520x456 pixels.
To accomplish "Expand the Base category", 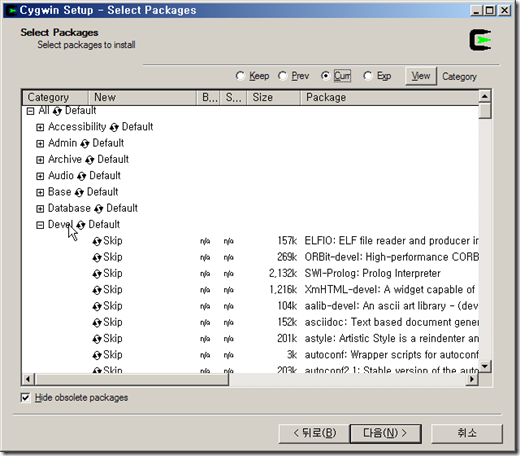I will (x=40, y=192).
